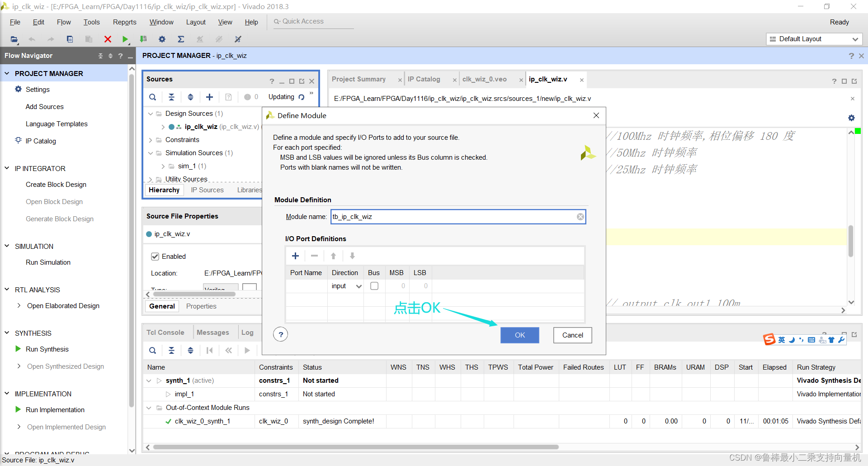This screenshot has height=466, width=868.
Task: Open project icon in main toolbar
Action: click(14, 39)
